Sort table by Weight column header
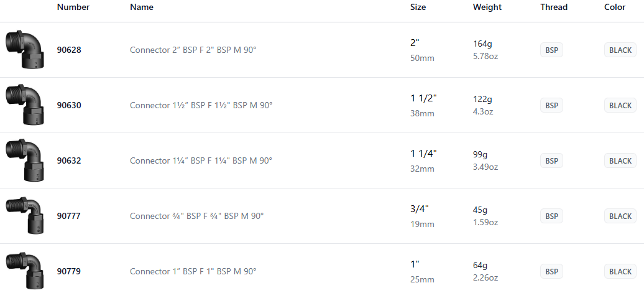The image size is (644, 293). click(487, 7)
